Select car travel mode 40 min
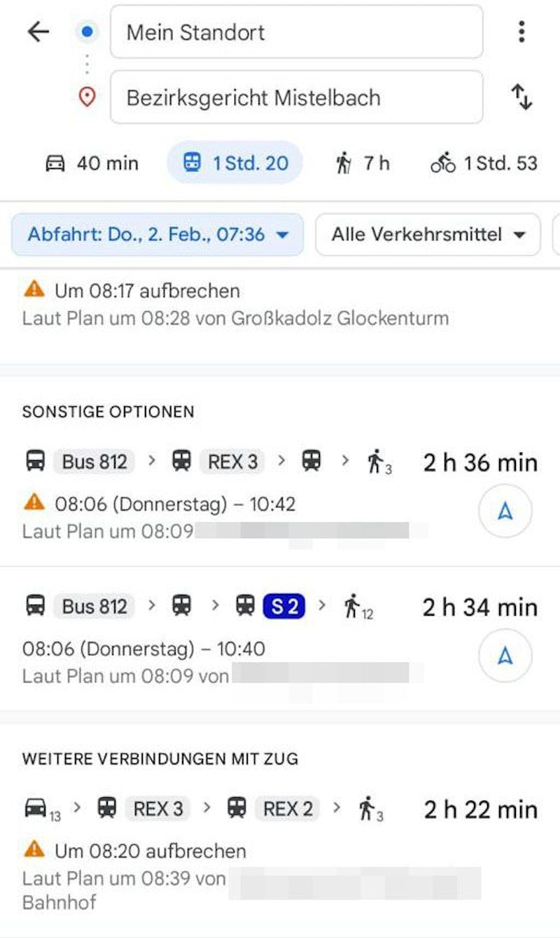The width and height of the screenshot is (560, 938). coord(92,163)
